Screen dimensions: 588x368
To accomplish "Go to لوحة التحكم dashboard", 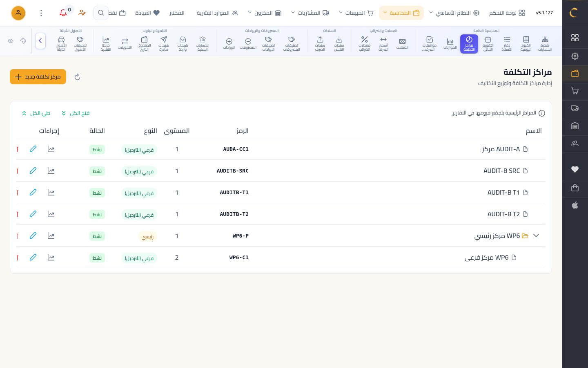I will coord(507,13).
